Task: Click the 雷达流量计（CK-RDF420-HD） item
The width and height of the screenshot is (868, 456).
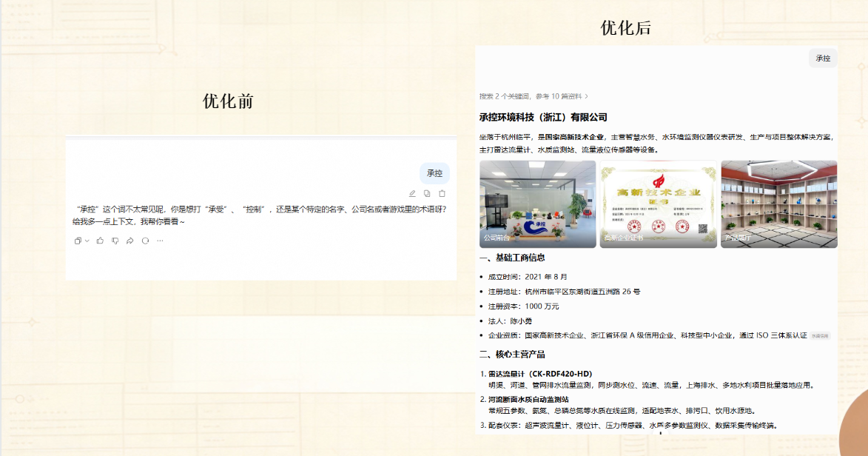Action: (x=539, y=374)
